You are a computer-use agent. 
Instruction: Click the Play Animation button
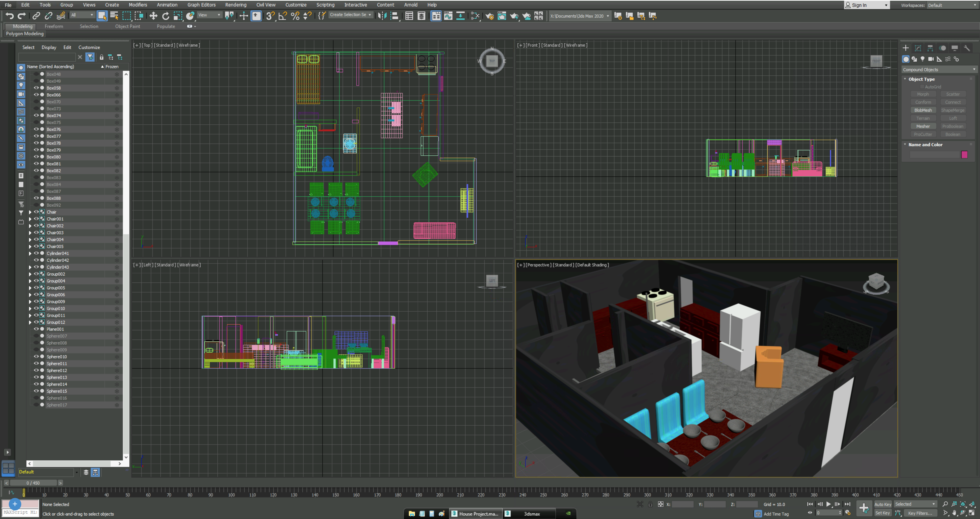click(x=829, y=504)
